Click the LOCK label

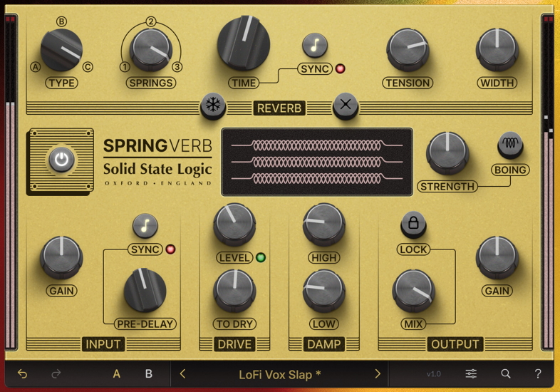tap(413, 249)
